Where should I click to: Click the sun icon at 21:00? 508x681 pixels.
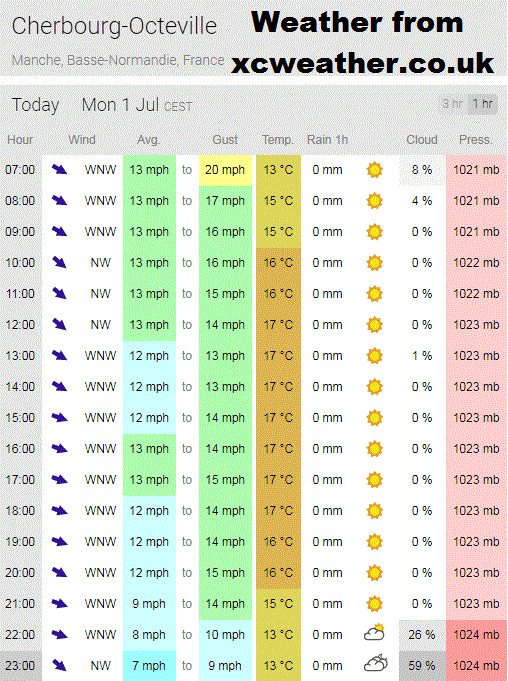coord(374,604)
